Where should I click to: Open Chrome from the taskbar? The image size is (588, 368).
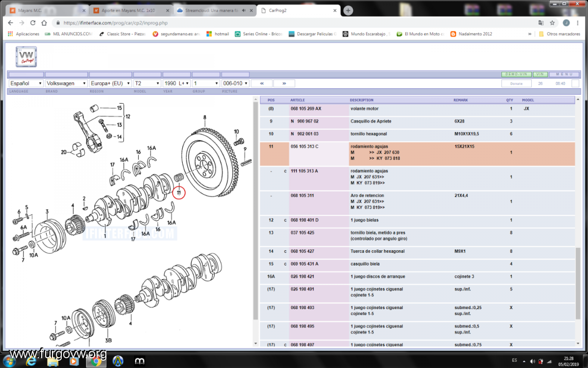96,361
